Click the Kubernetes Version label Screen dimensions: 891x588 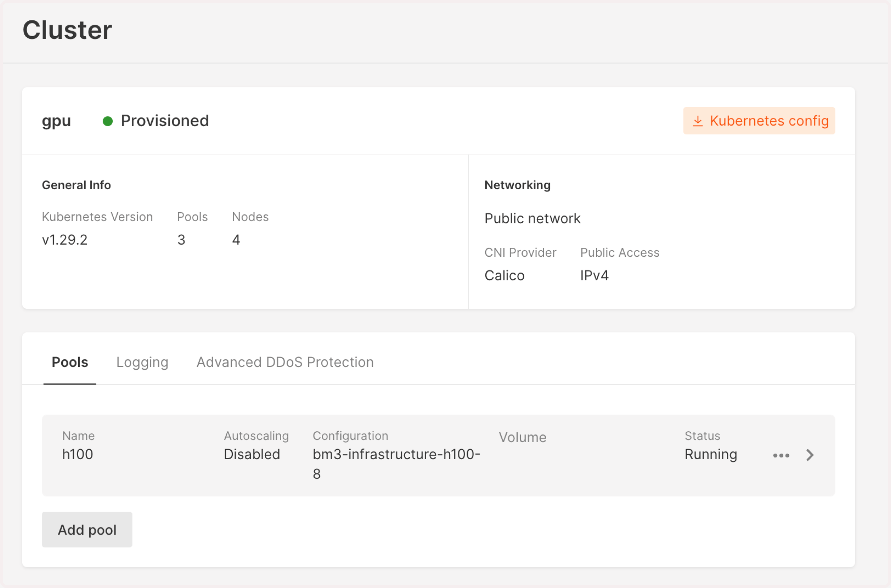97,217
